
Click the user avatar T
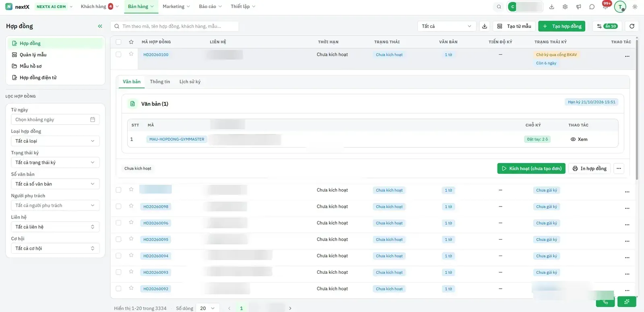click(x=620, y=7)
